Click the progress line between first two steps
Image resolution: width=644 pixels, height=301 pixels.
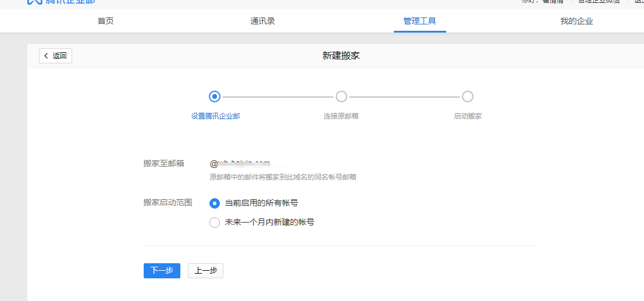[278, 96]
